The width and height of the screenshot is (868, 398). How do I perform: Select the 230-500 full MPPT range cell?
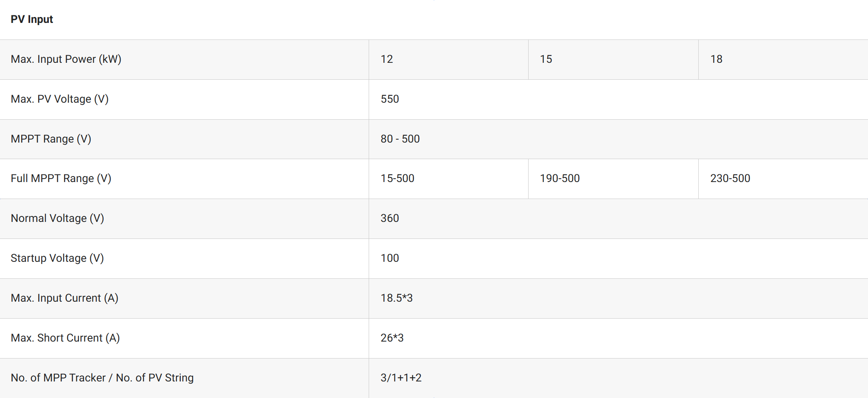coord(730,178)
